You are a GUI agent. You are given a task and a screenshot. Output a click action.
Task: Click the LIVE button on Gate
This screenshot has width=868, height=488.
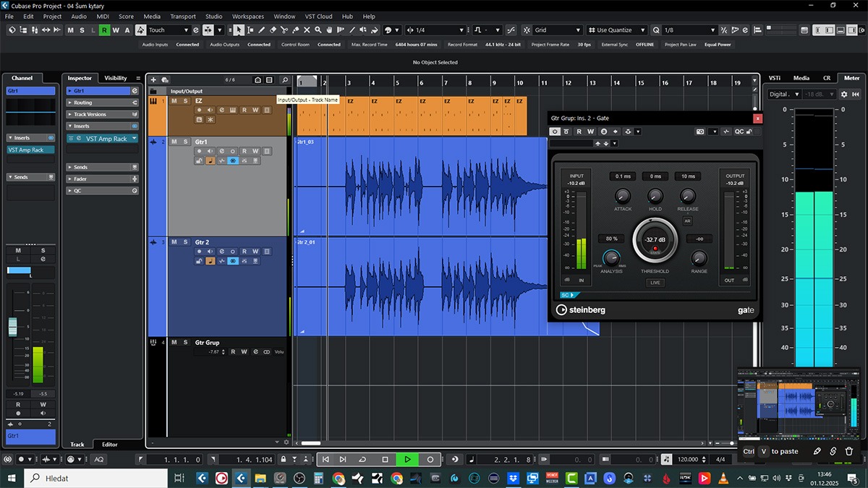pyautogui.click(x=655, y=283)
